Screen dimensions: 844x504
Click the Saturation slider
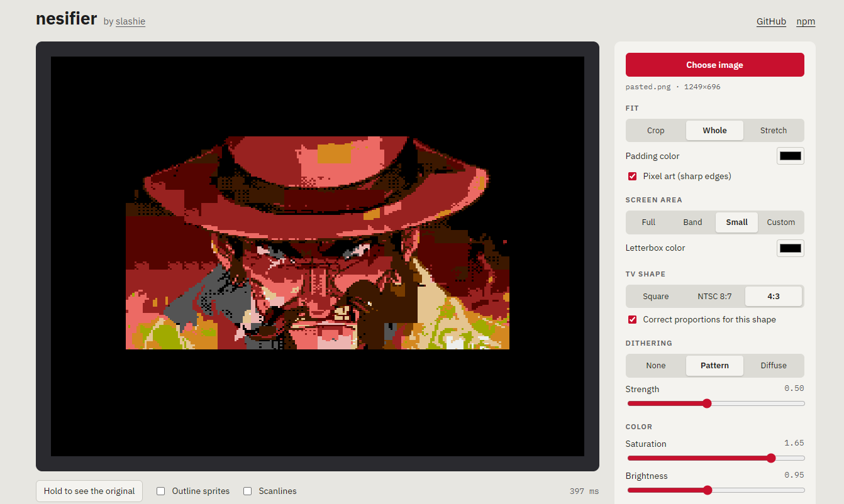click(715, 458)
